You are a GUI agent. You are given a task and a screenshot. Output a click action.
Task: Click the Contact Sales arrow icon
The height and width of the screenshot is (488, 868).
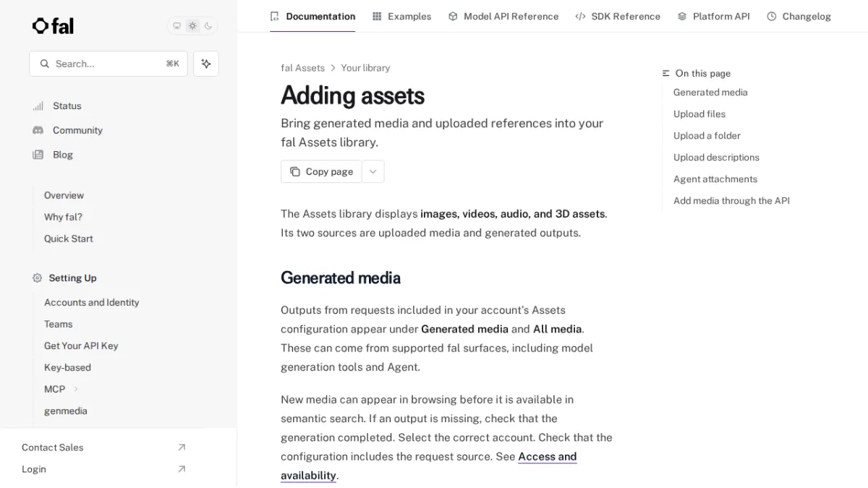coord(182,448)
